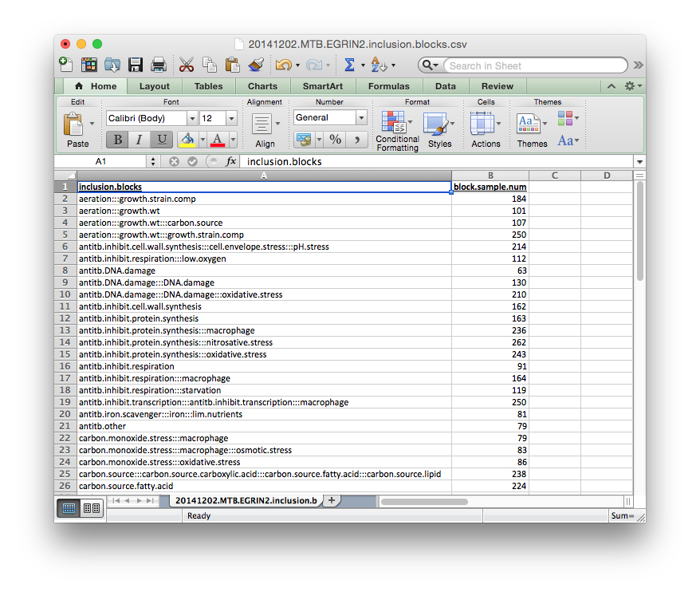Apply percent style to the cell
The width and height of the screenshot is (700, 596).
pyautogui.click(x=336, y=140)
